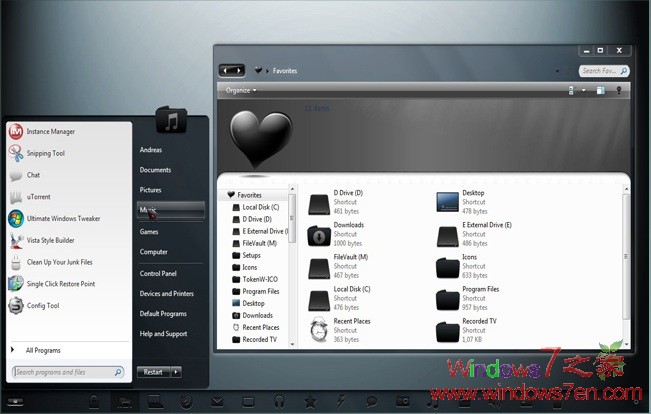Open Control Panel from the Start menu
Image resolution: width=651 pixels, height=414 pixels.
(158, 273)
